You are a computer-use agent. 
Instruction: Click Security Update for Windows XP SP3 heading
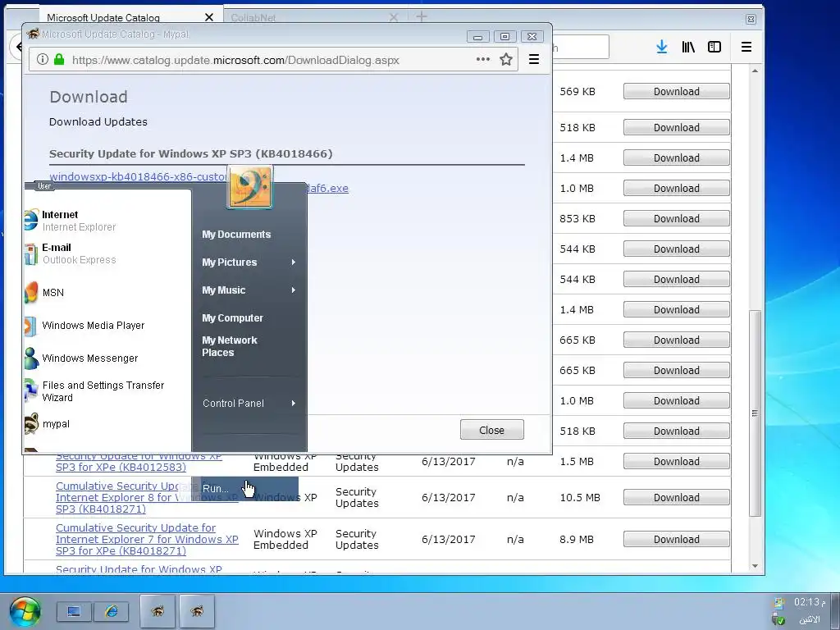[190, 153]
